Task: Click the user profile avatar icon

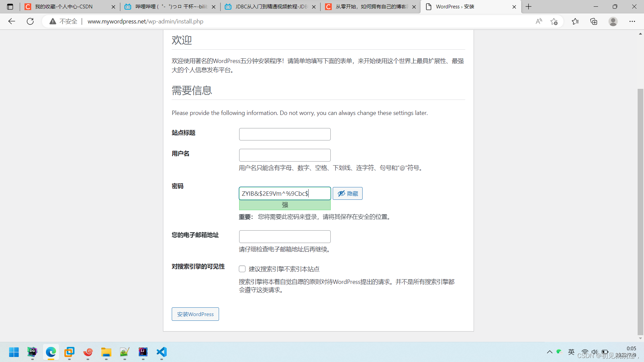Action: pos(613,21)
